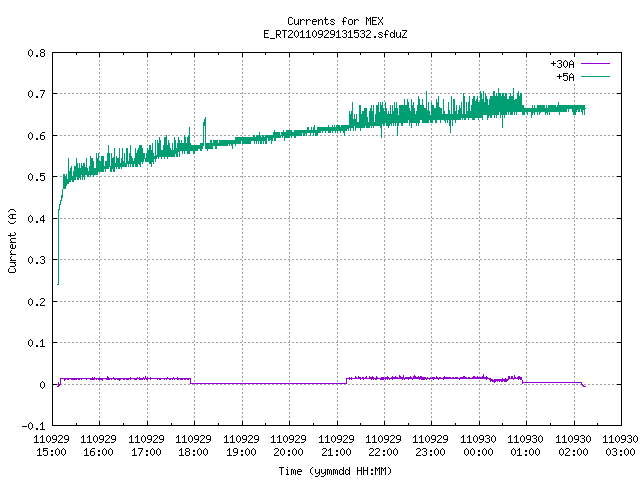Click the x-axis tick 110929 20:00
The width and height of the screenshot is (640, 480).
289,446
